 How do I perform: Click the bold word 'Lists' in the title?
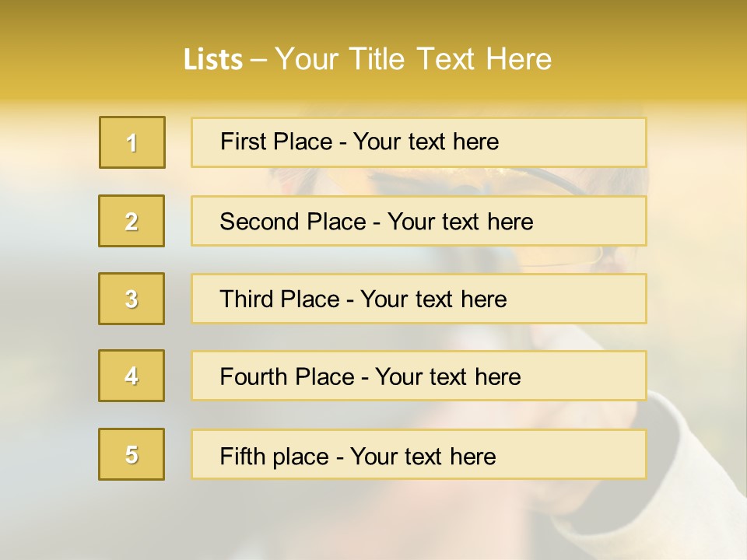[212, 59]
